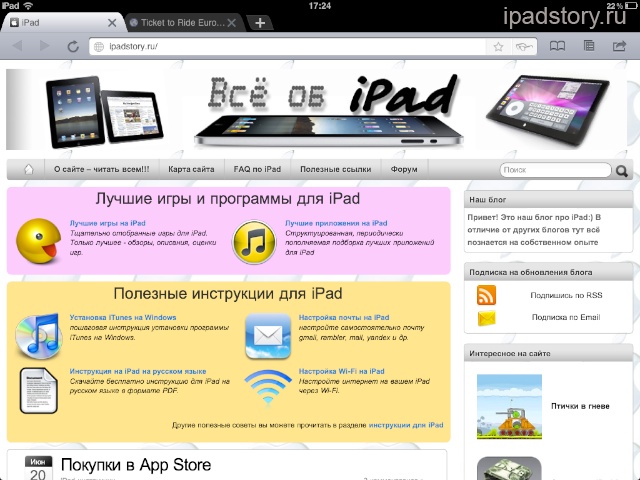This screenshot has height=480, width=640.
Task: Click 'Подпишись по RSS' link
Action: pos(566,295)
